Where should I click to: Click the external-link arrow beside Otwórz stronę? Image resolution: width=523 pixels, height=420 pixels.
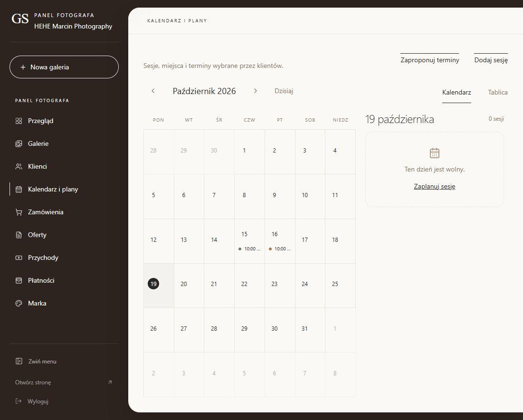(110, 382)
